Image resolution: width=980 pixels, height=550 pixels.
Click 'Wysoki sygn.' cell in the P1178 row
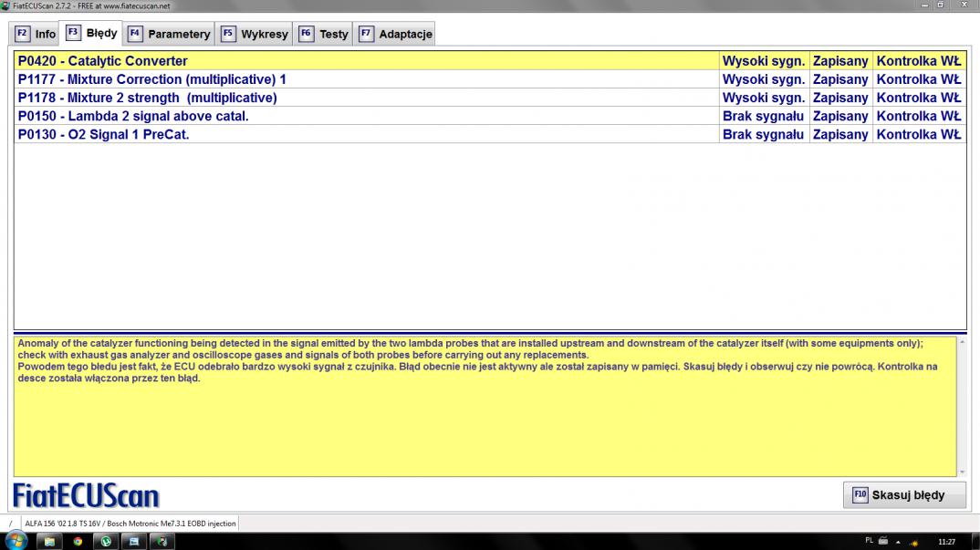(764, 98)
